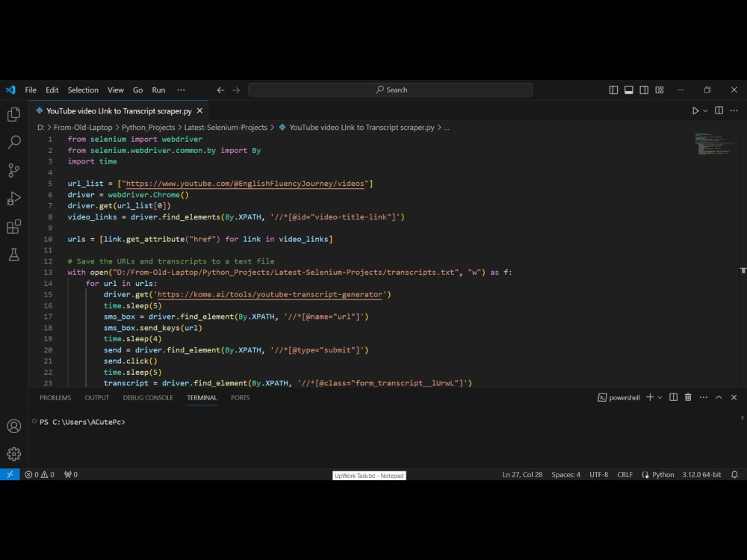Kill terminal with trash icon
This screenshot has height=560, width=747.
click(688, 397)
